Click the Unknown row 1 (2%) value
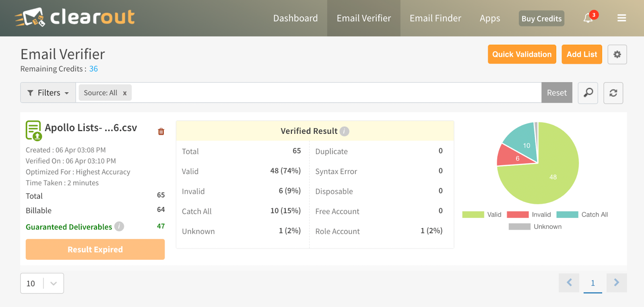 290,231
